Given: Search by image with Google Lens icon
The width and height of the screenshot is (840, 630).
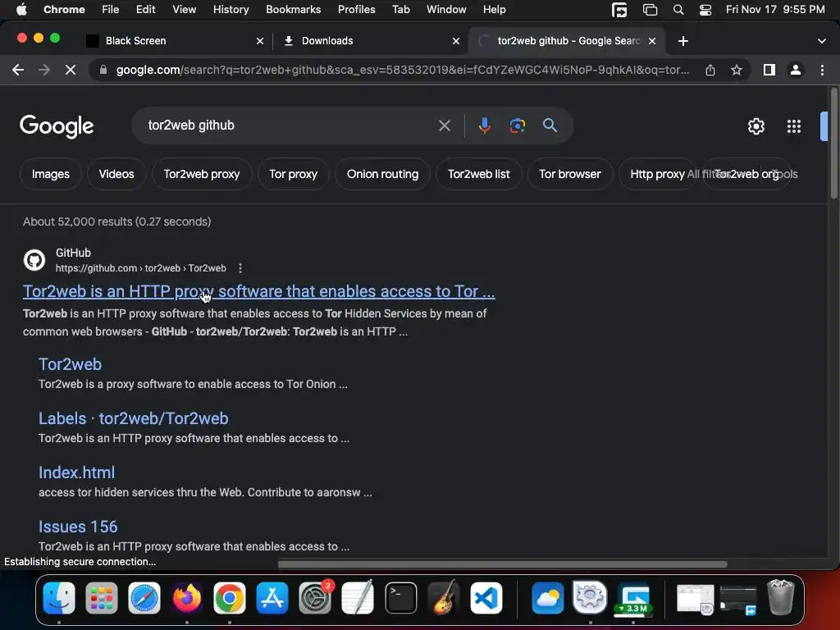Looking at the screenshot, I should tap(517, 126).
